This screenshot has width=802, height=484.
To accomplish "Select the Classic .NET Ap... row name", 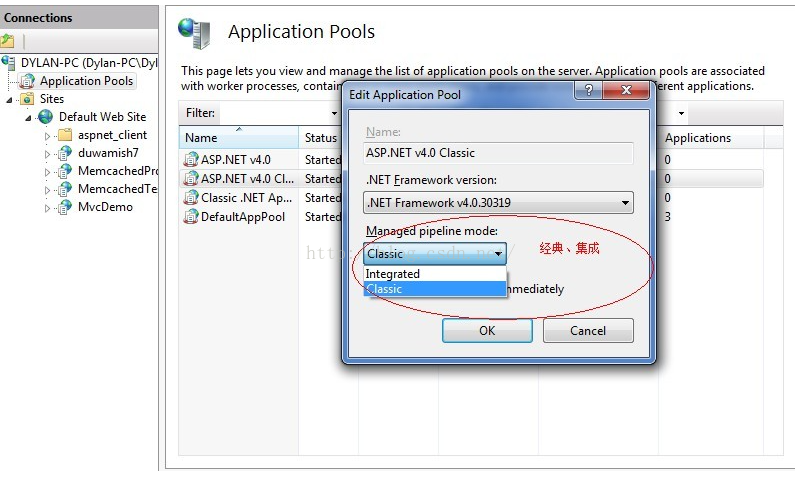I will click(246, 197).
